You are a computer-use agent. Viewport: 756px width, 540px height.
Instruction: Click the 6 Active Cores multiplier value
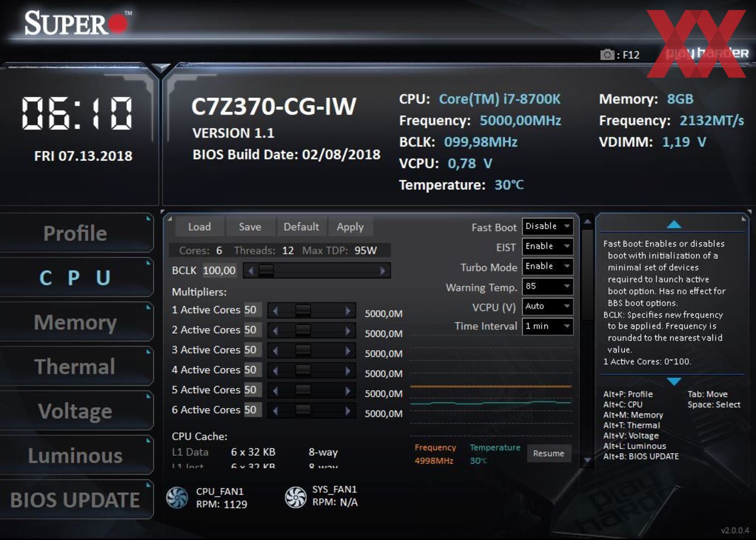click(252, 410)
